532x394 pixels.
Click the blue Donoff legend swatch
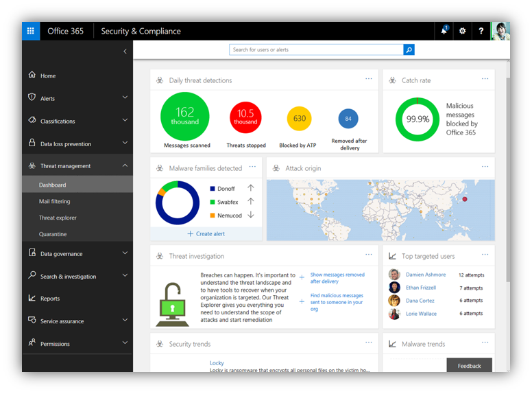(x=213, y=188)
